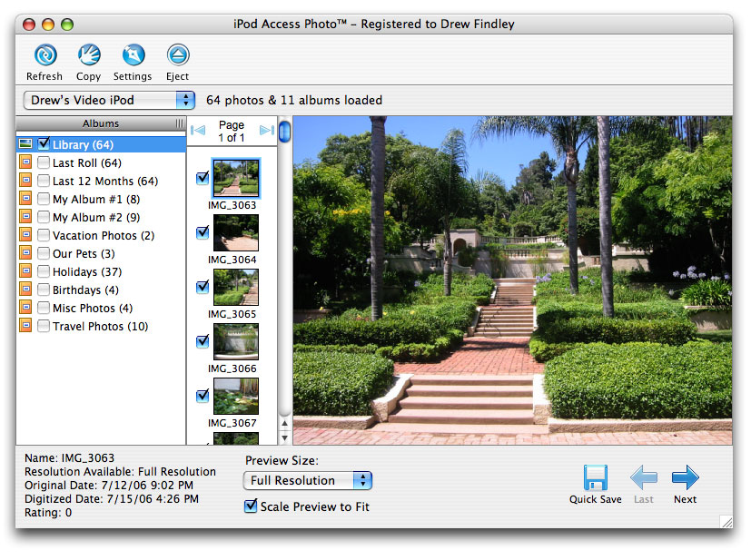751x560 pixels.
Task: Select the IMG_3063 thumbnail
Action: [x=235, y=178]
